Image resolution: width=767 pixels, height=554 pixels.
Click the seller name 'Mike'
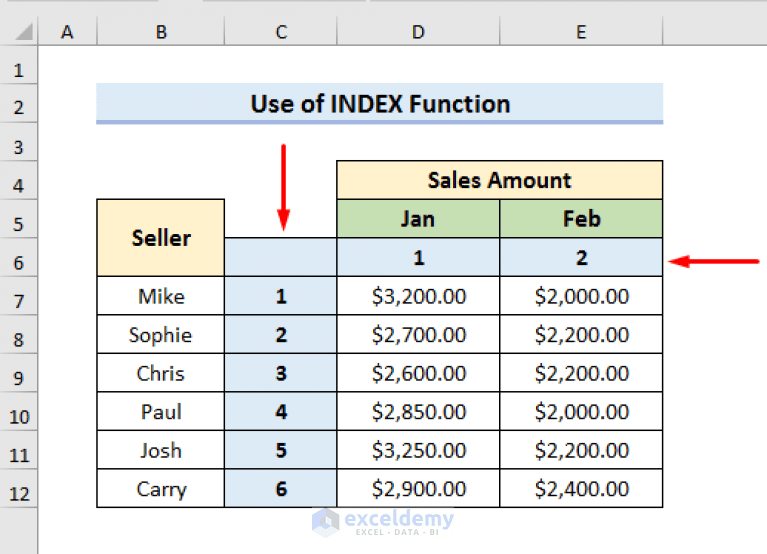(x=161, y=296)
